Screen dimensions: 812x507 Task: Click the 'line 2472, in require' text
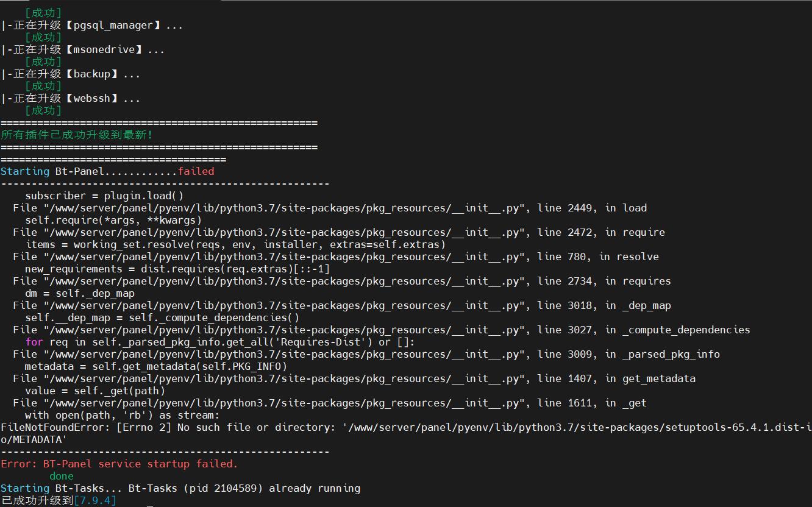pyautogui.click(x=601, y=232)
